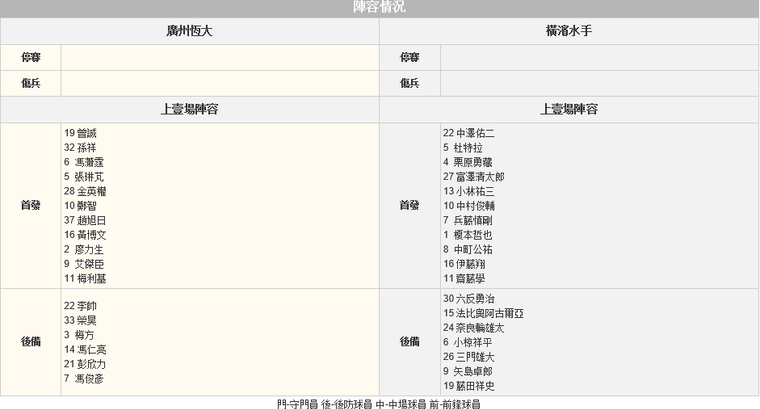Choose player 10 中村俊輔
This screenshot has width=760, height=409.
coord(469,205)
